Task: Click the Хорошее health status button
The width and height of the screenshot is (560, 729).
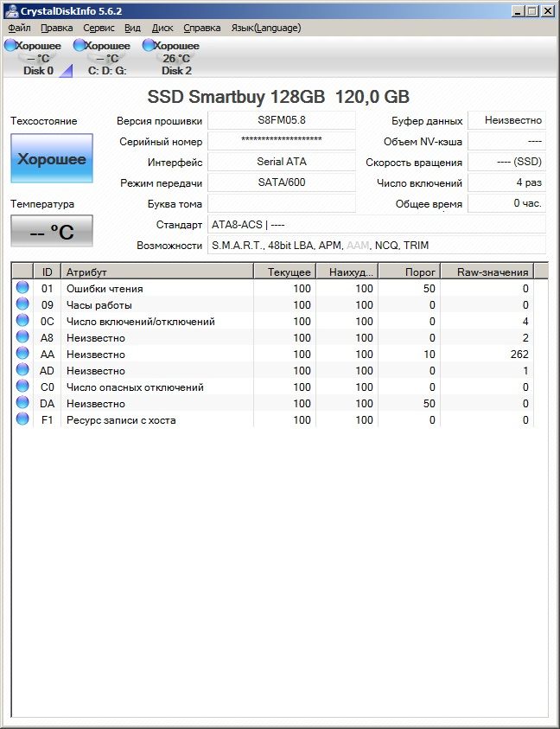Action: (52, 159)
